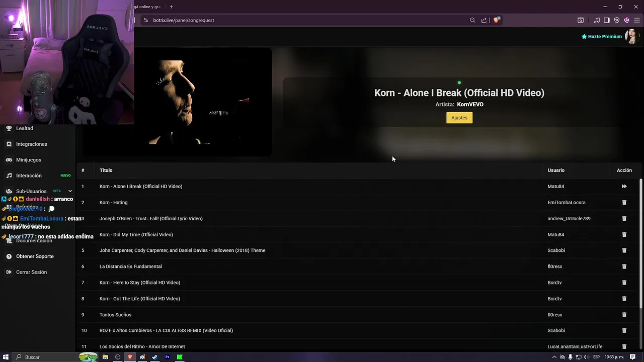Click user EmiTombaLocura in the table
The width and height of the screenshot is (644, 362).
pos(567,203)
